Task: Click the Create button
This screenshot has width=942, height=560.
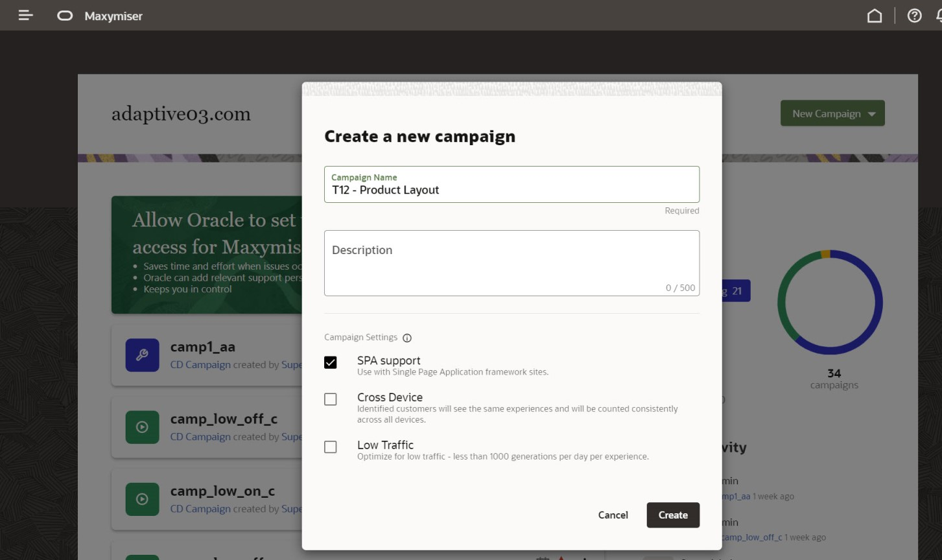Action: coord(673,515)
